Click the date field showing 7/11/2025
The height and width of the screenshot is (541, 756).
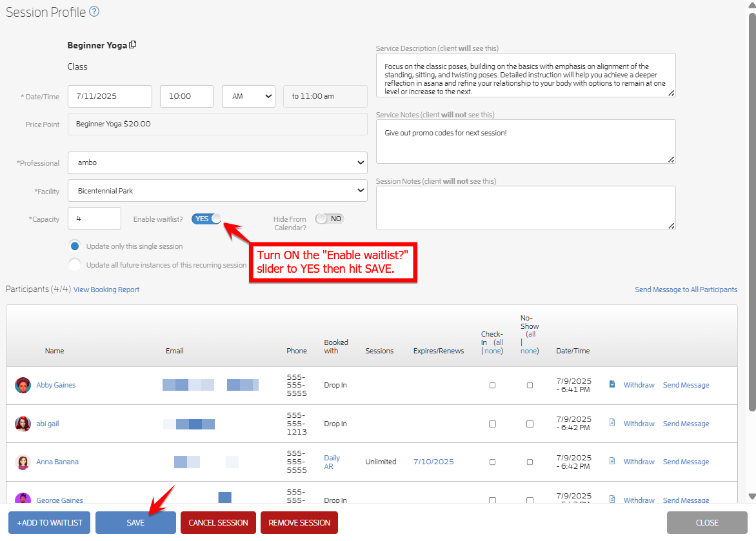point(110,97)
